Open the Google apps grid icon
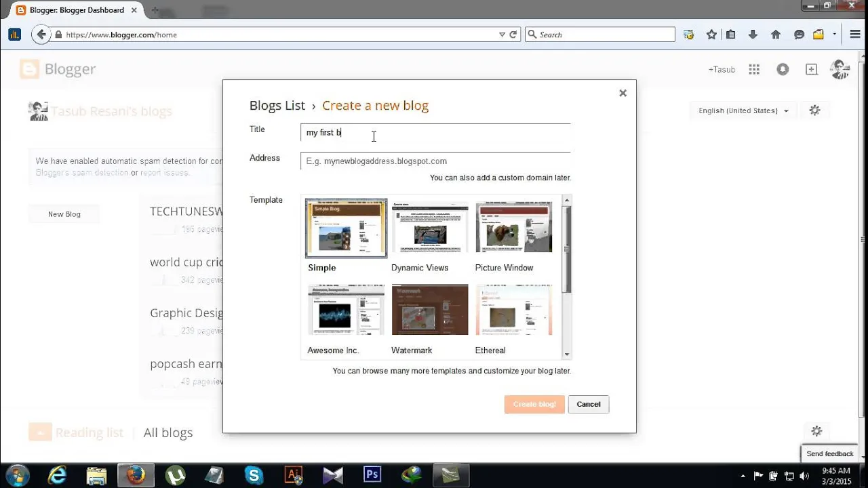Image resolution: width=868 pixels, height=488 pixels. tap(754, 69)
